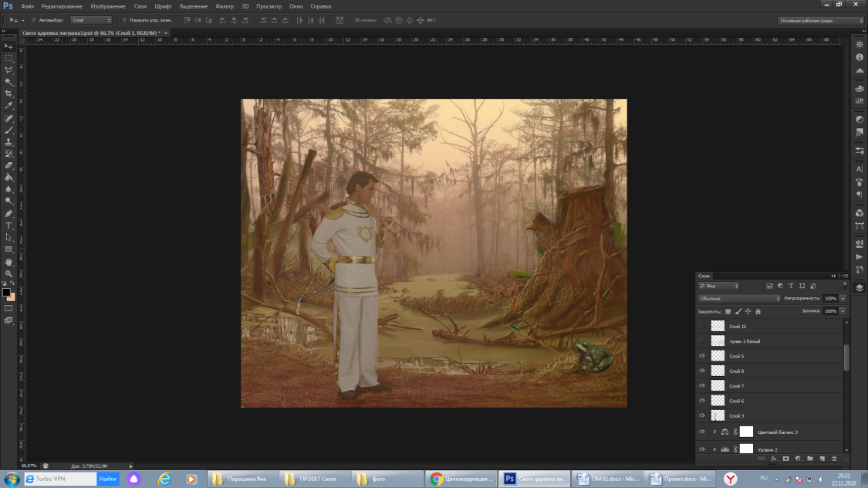Screen dimensions: 868x488
Task: Select the Magic Wand tool
Action: coord(8,82)
